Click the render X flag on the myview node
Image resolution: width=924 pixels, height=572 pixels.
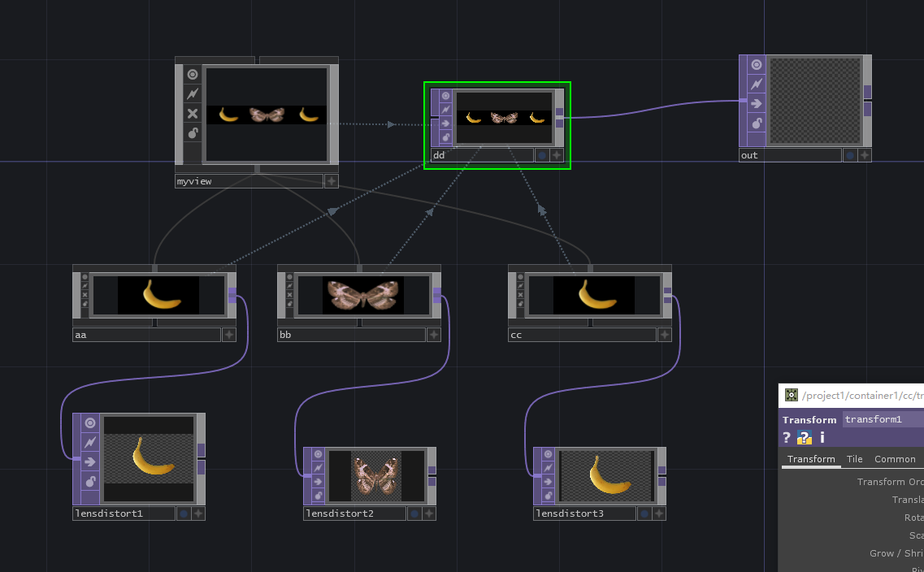tap(193, 113)
